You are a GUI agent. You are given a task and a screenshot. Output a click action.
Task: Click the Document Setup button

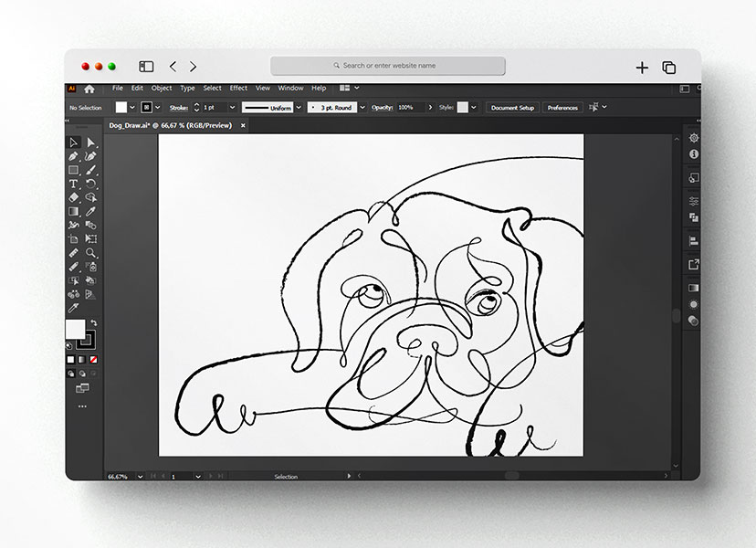[512, 108]
